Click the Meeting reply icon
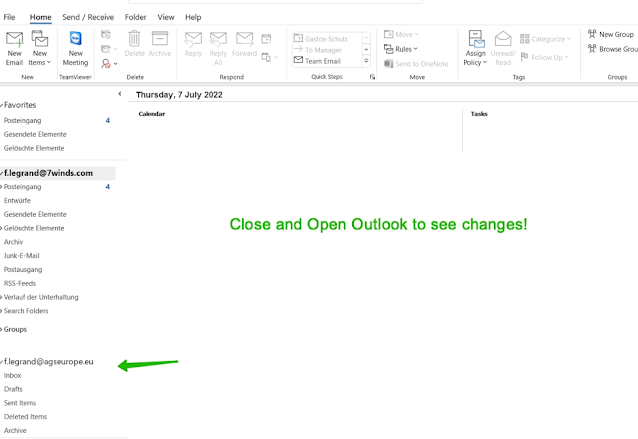638x439 pixels. [x=266, y=39]
